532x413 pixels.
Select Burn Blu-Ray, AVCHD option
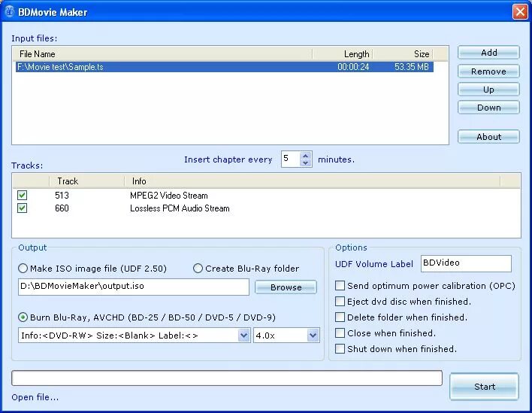click(147, 317)
